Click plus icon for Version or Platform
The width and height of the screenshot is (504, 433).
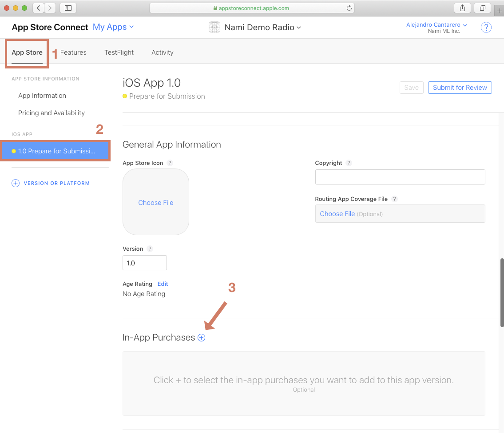tap(16, 183)
